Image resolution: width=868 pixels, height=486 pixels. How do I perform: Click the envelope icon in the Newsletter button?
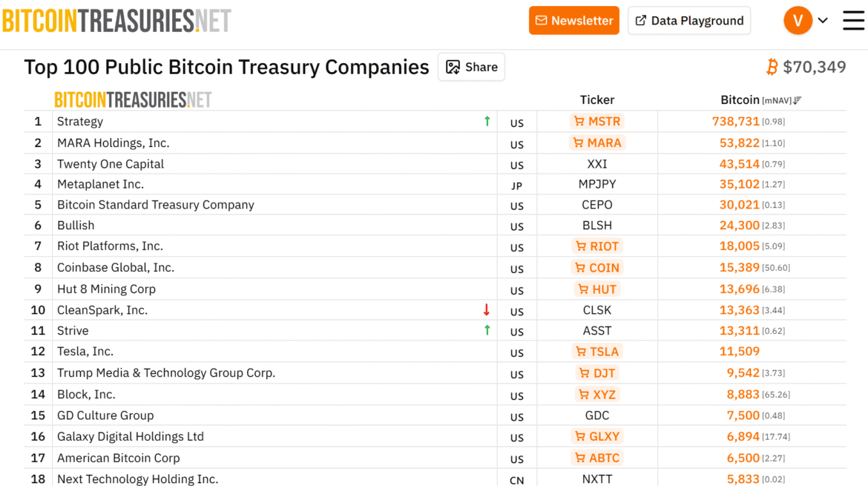pos(543,20)
